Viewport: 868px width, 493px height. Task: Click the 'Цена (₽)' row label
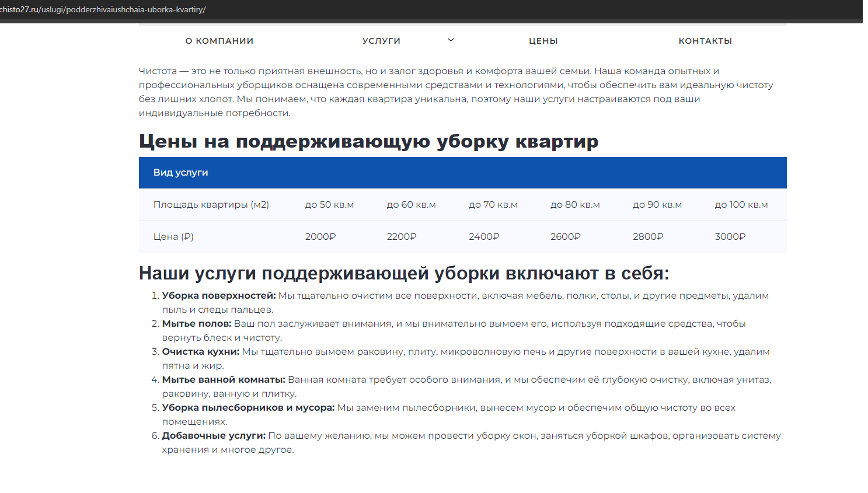pyautogui.click(x=173, y=237)
